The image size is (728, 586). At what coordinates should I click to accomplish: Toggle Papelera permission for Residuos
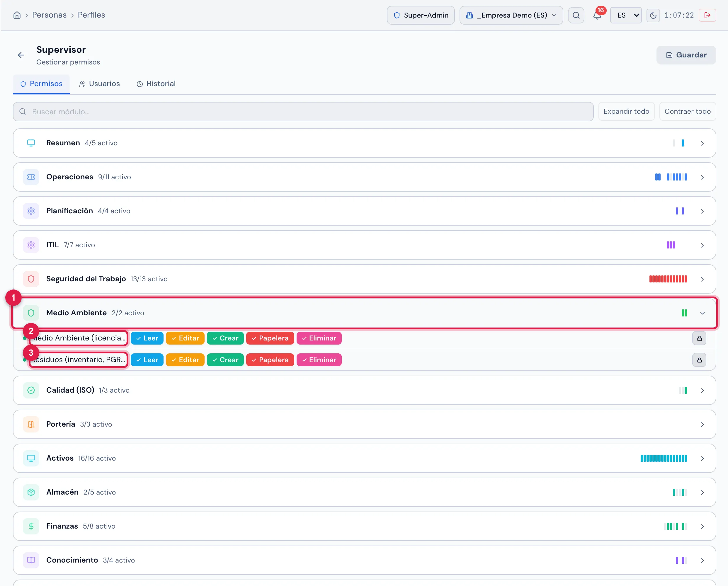coord(270,360)
